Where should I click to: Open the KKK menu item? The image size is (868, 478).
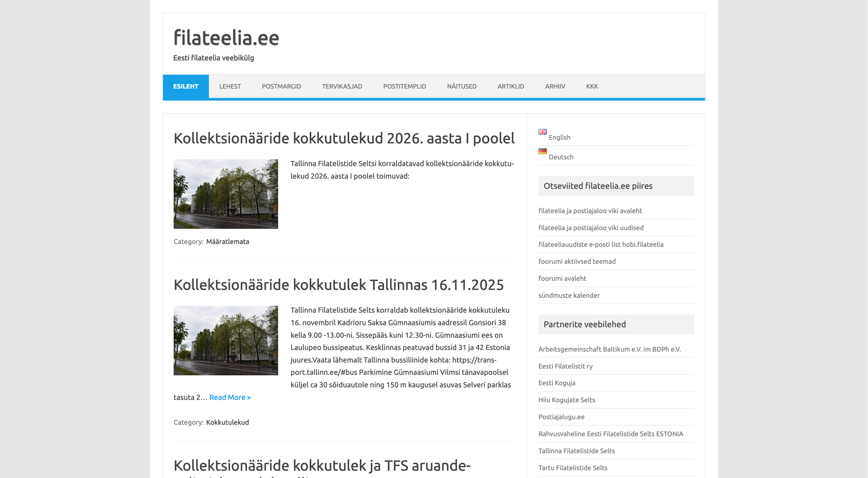[591, 86]
